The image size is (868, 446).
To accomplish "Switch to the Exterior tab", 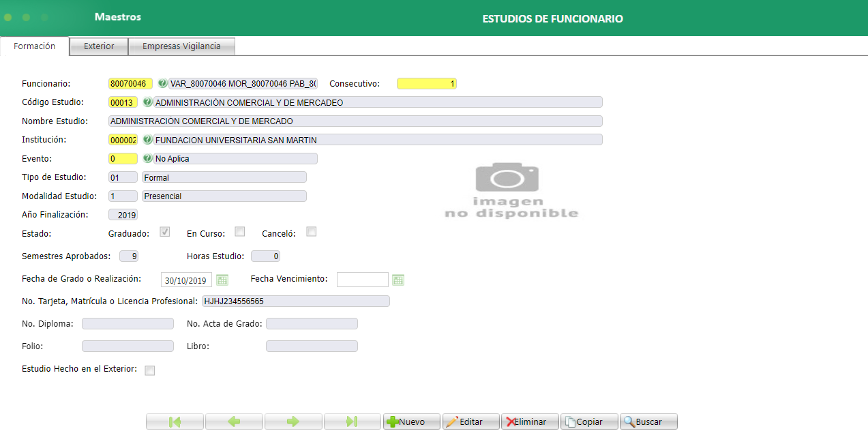I will [x=98, y=46].
